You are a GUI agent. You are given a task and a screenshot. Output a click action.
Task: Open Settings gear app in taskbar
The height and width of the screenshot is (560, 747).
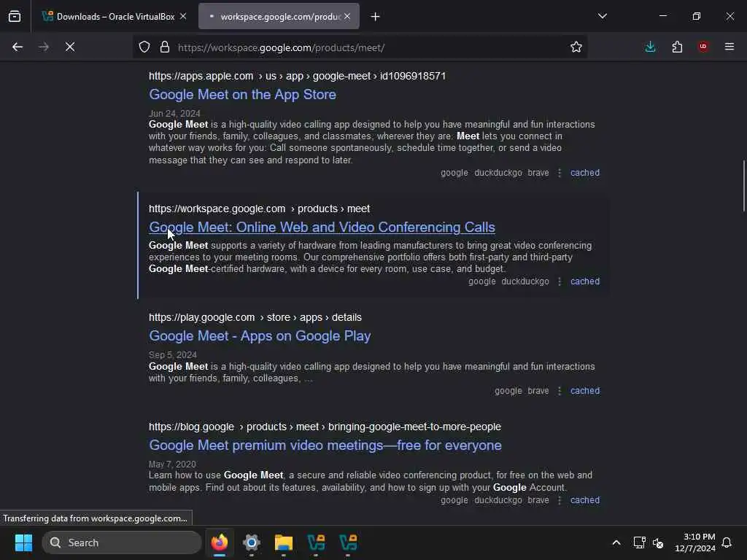click(252, 542)
